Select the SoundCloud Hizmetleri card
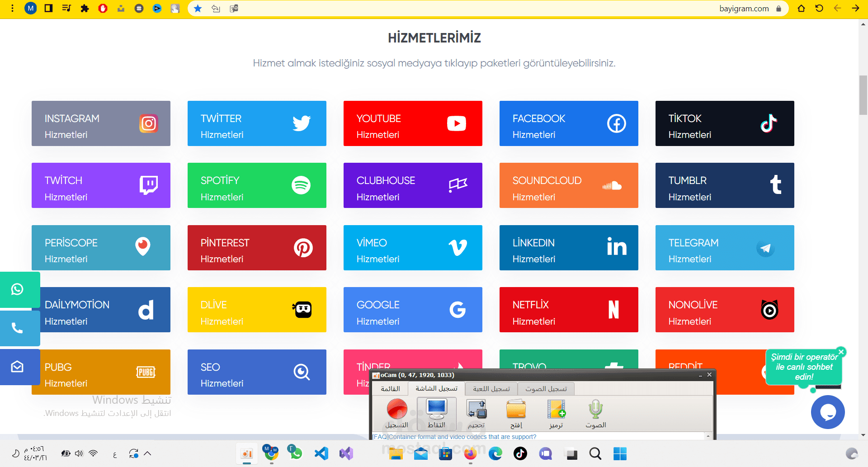The width and height of the screenshot is (868, 467). pyautogui.click(x=569, y=185)
